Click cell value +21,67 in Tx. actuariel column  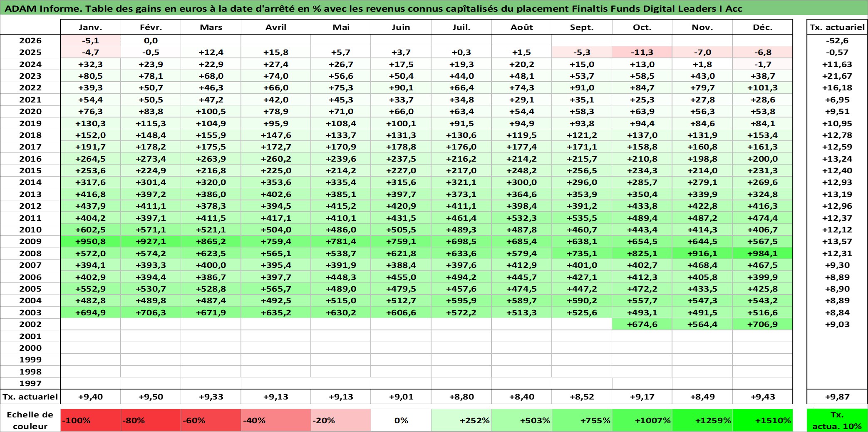[x=837, y=76]
